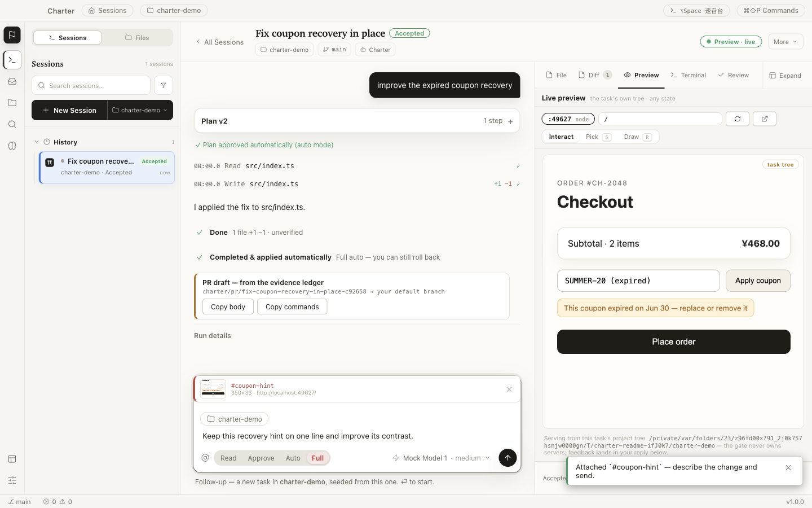Open the Diff tab
Screen dimensions: 812x508
(595, 75)
